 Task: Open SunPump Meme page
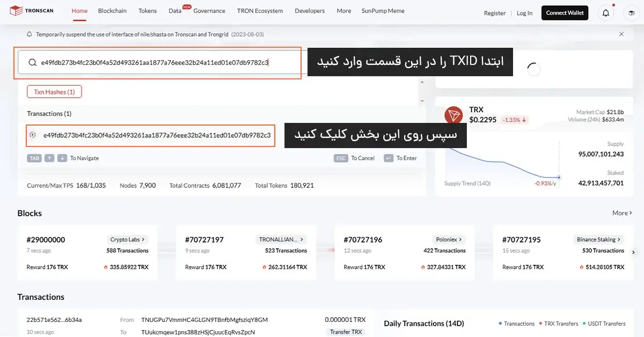pos(383,11)
